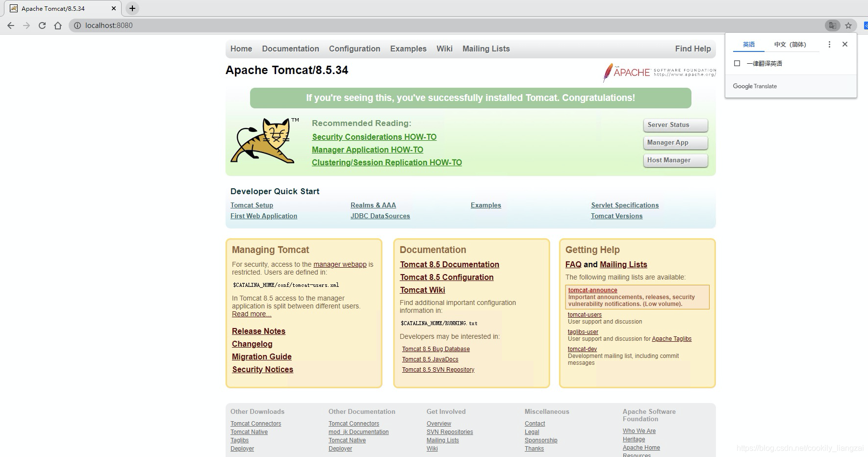This screenshot has width=868, height=457.
Task: Click the browser forward arrow
Action: pyautogui.click(x=26, y=25)
